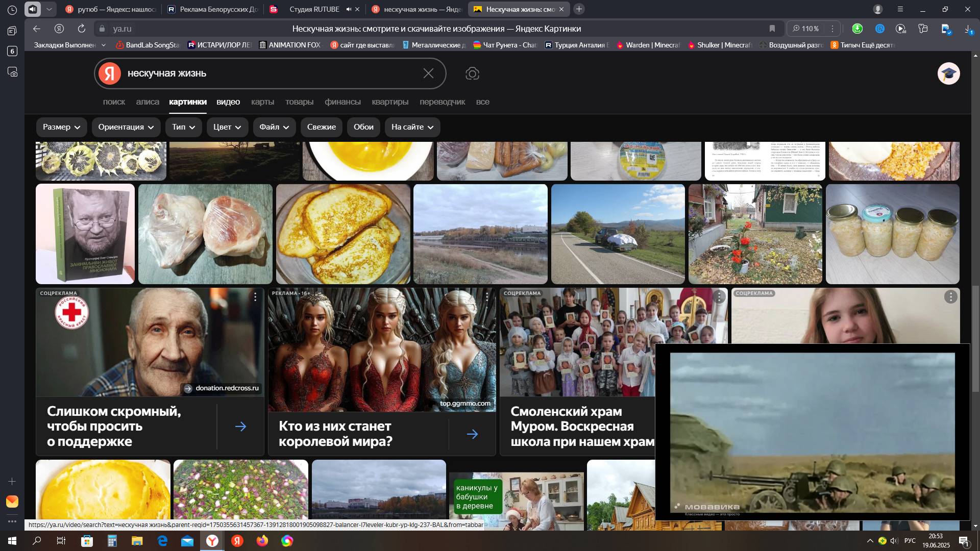Open the fried toast image thumbnail
Image resolution: width=980 pixels, height=551 pixels.
click(343, 234)
